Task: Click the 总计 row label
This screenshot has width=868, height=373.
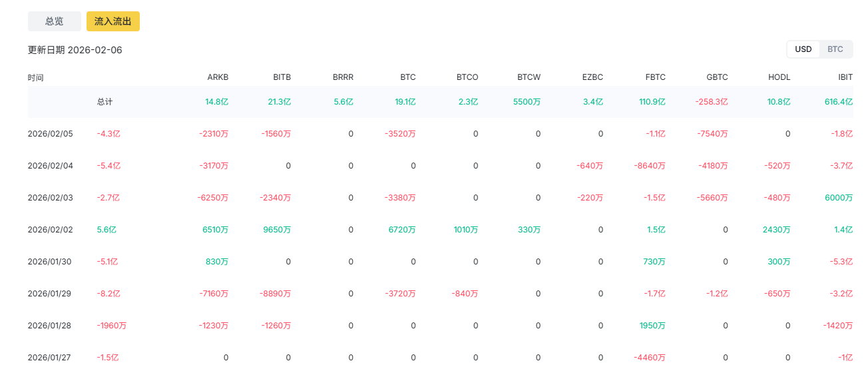Action: (x=105, y=102)
